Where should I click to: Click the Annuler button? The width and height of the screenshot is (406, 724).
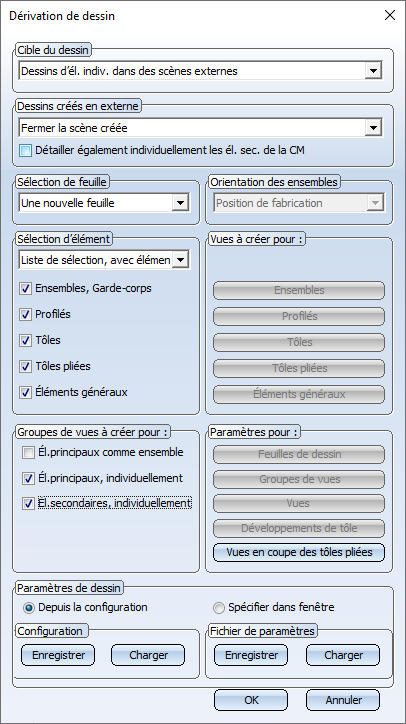[343, 700]
